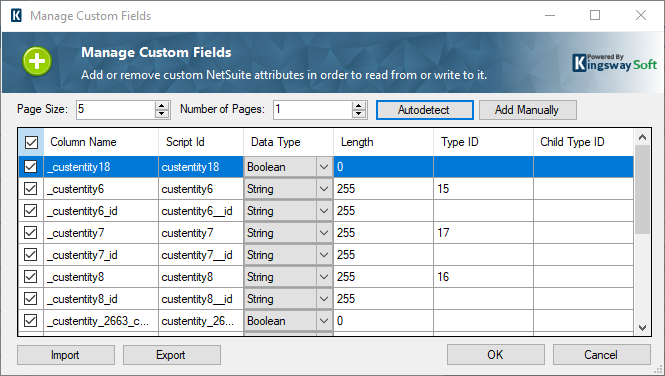Image resolution: width=665 pixels, height=376 pixels.
Task: Click the green plus icon in the banner
Action: (x=37, y=61)
